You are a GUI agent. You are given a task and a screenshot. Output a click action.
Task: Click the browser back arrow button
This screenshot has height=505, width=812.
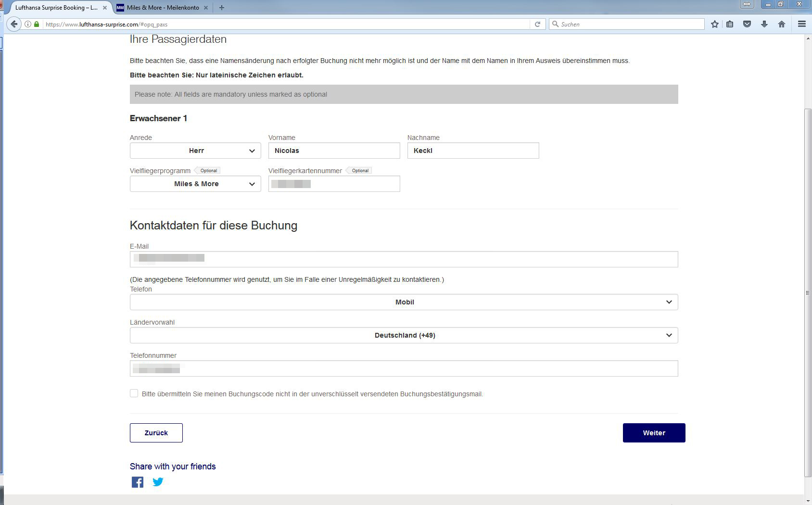click(x=14, y=24)
